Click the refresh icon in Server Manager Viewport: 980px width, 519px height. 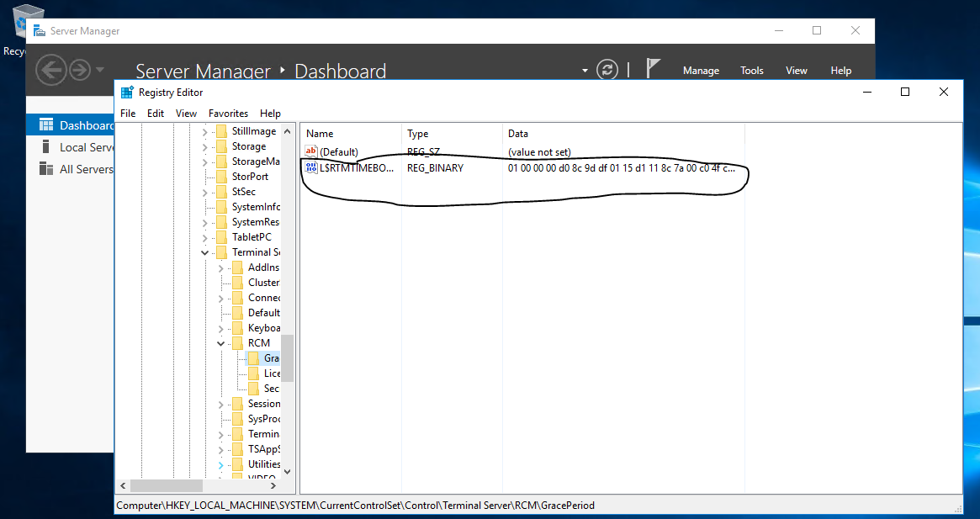[x=607, y=71]
